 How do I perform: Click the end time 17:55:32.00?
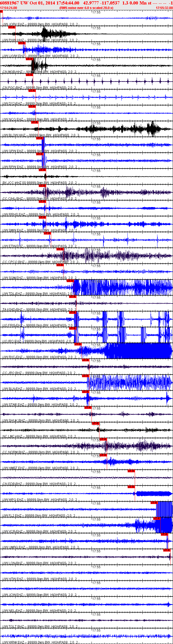(164, 8)
